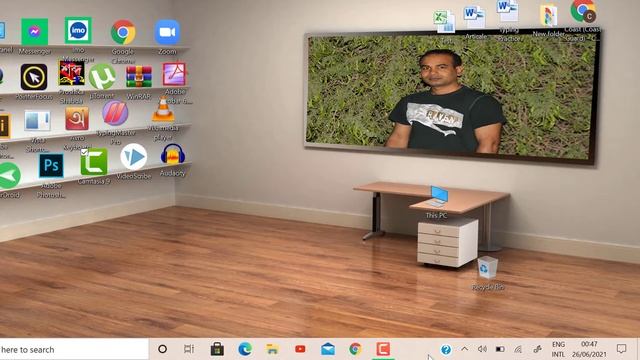Open the Camtasia 9 shortcut
The height and width of the screenshot is (360, 640).
(94, 162)
